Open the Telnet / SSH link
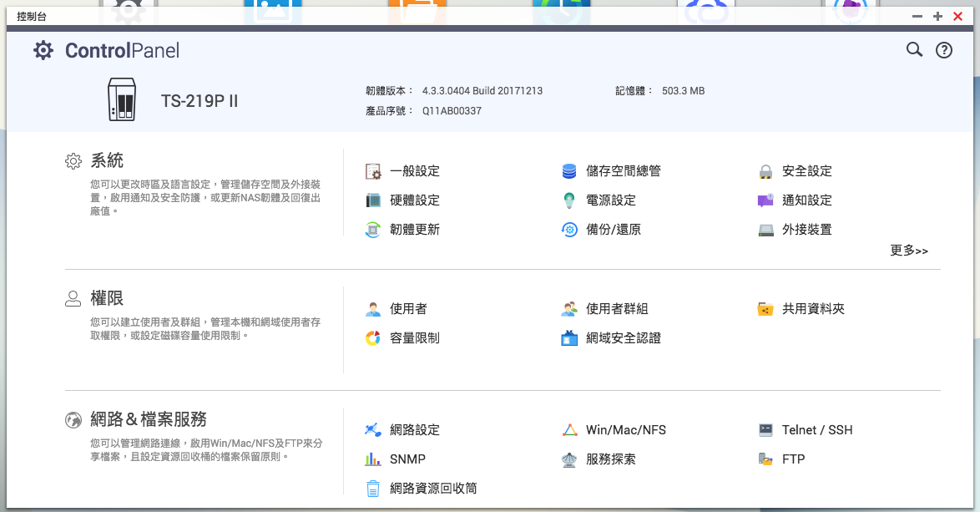 [x=817, y=430]
